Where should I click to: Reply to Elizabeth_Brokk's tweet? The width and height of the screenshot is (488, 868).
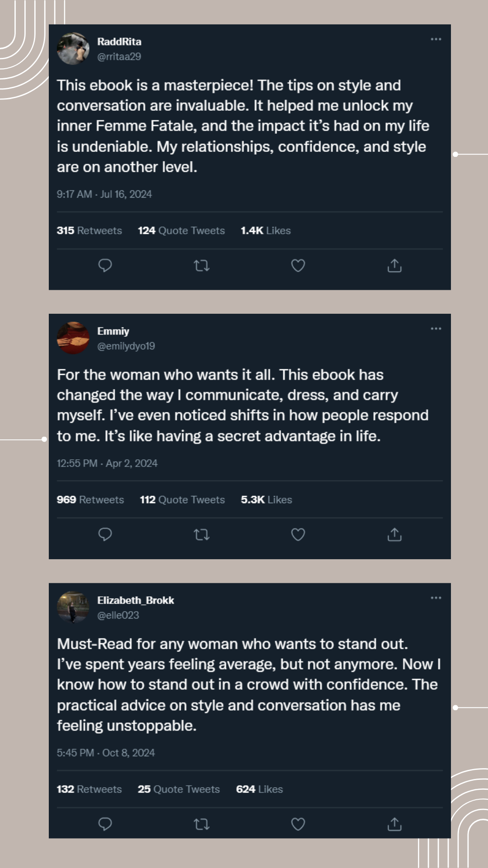(x=105, y=824)
